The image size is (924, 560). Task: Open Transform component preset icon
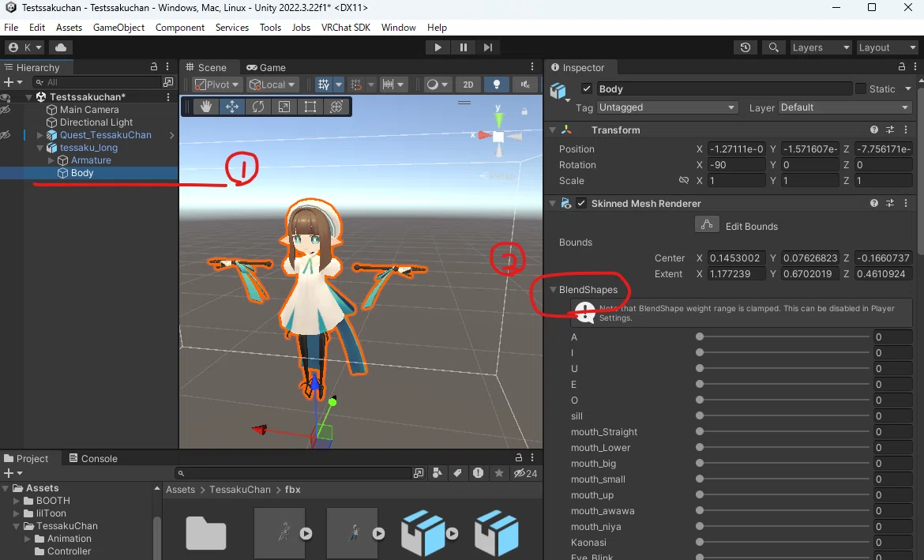click(x=890, y=130)
